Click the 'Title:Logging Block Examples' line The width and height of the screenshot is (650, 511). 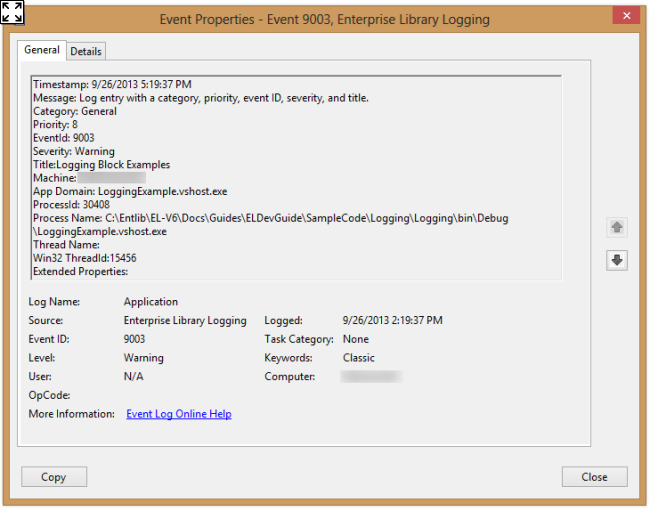(x=102, y=165)
